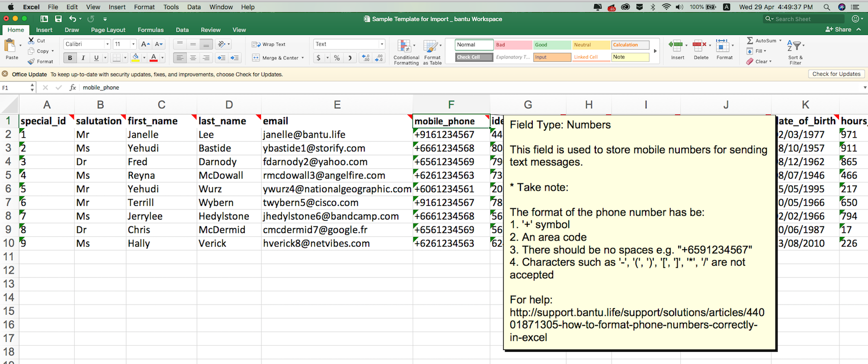This screenshot has height=364, width=868.
Task: Click the Redo arrow in title bar
Action: point(91,19)
